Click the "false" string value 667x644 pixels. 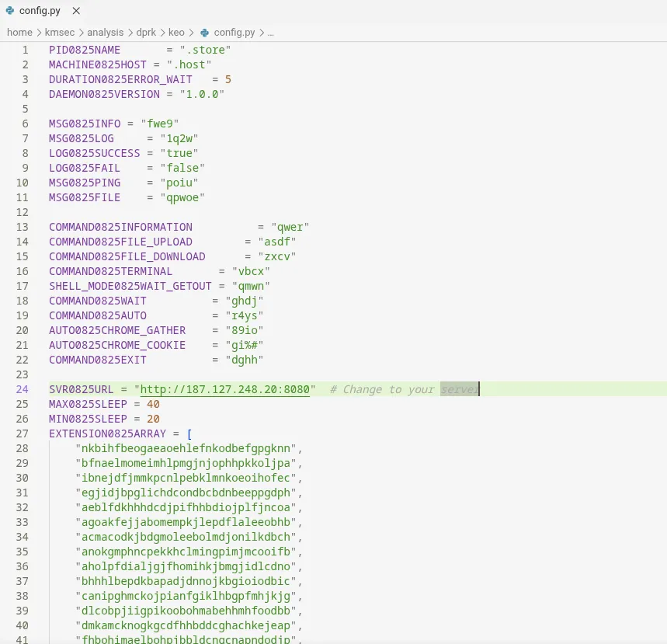pos(182,168)
